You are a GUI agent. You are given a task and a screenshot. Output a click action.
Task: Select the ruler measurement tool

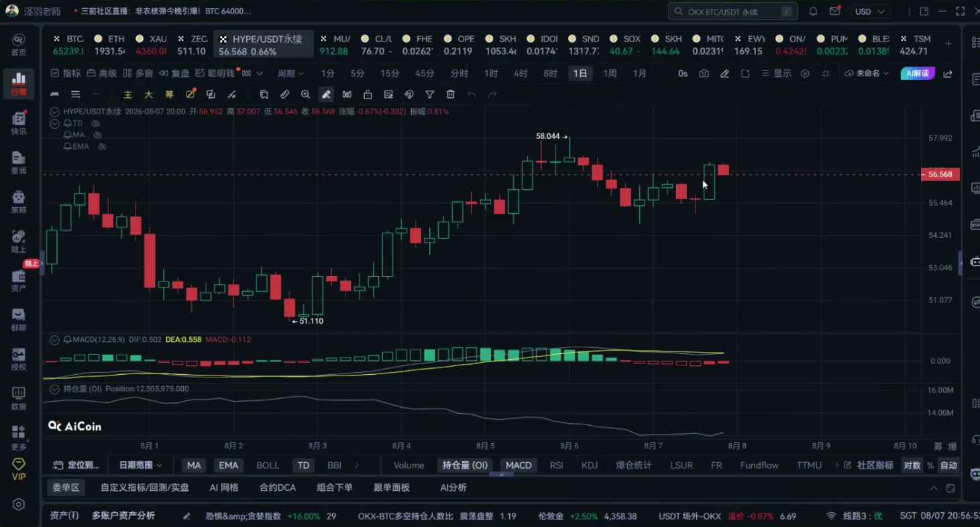285,95
